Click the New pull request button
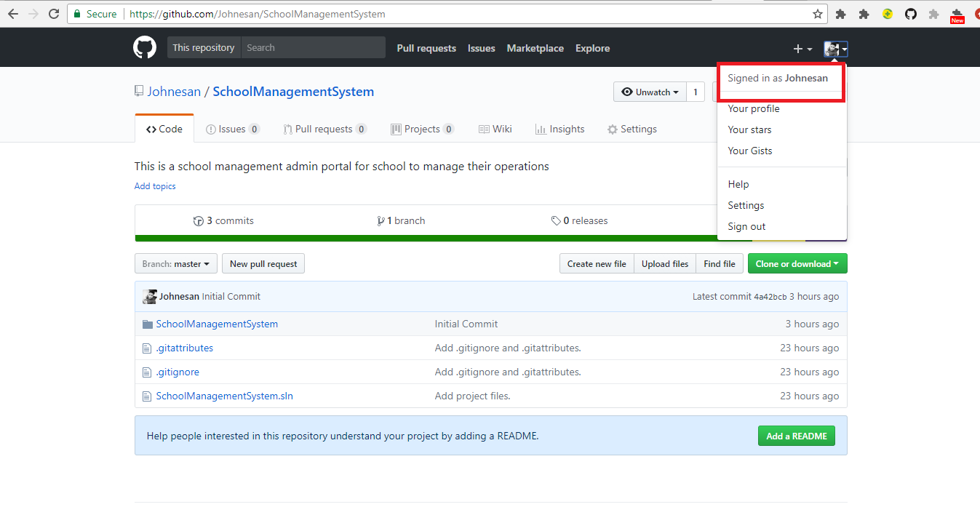This screenshot has width=980, height=507. click(x=263, y=264)
